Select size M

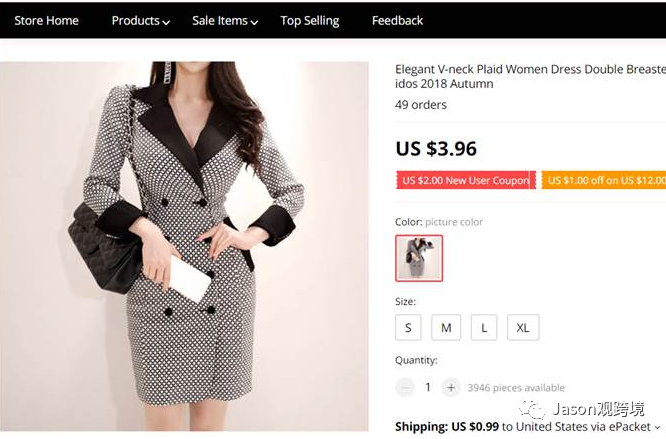446,327
